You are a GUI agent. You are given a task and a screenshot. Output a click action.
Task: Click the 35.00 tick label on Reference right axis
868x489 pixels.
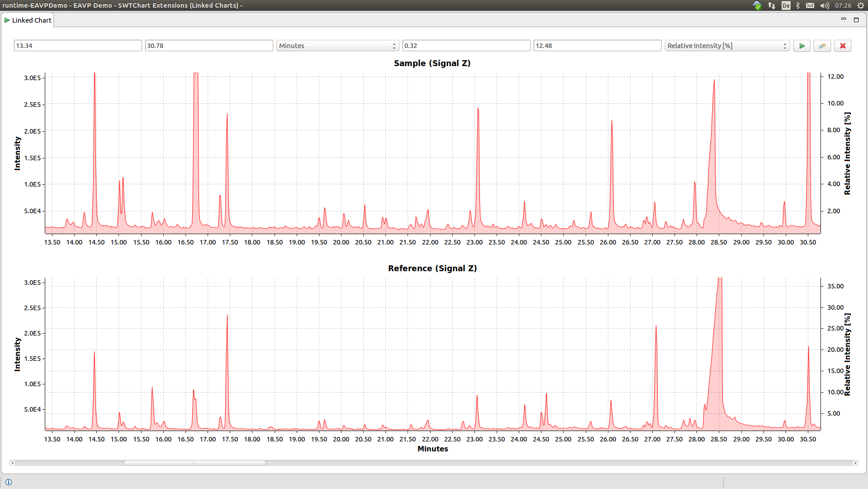pyautogui.click(x=835, y=286)
